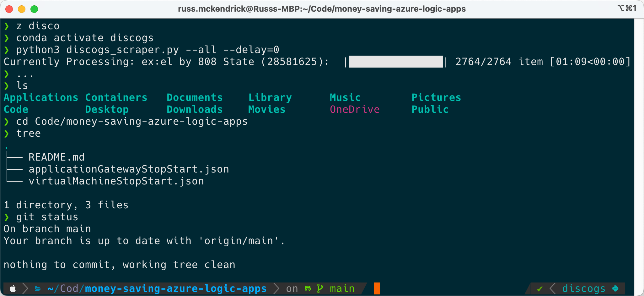Click the money-saving-azure-logic-apps path segment in prompt
Viewport: 644px width, 296px height.
click(x=176, y=288)
